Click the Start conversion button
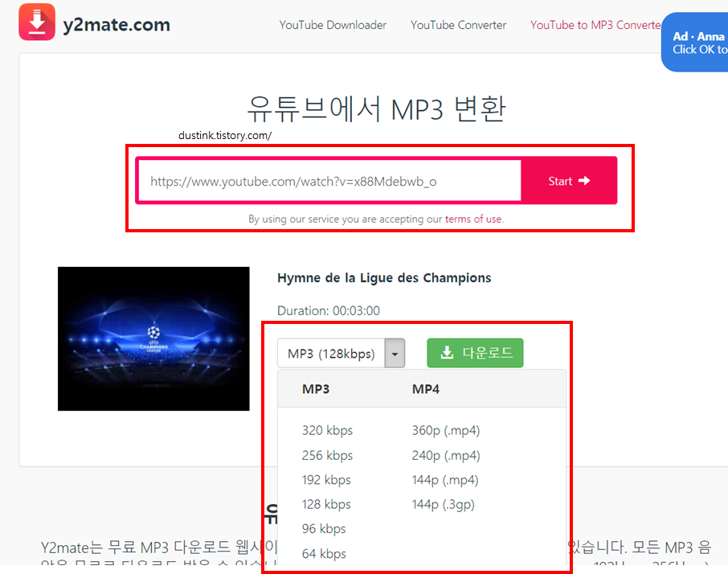Screen dimensions: 728x574 click(569, 181)
